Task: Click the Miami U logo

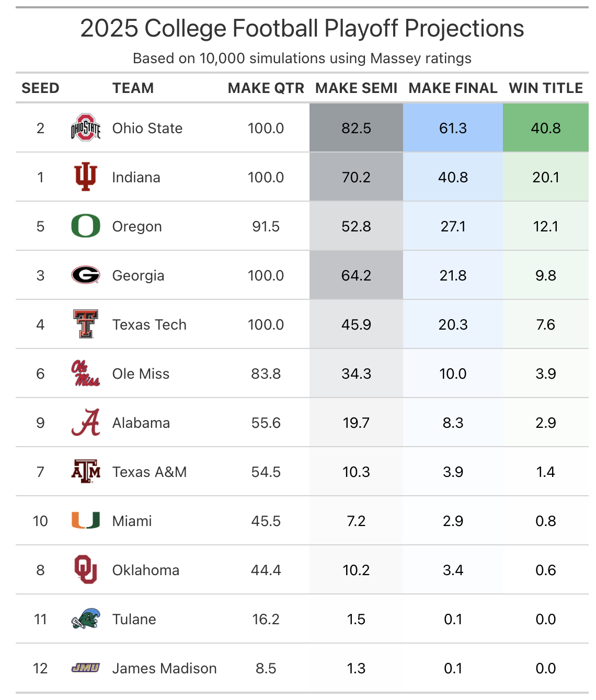Action: [85, 521]
